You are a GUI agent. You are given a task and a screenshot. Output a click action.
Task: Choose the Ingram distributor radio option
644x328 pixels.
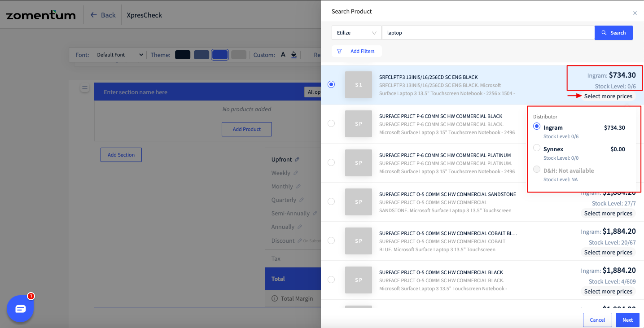(537, 127)
